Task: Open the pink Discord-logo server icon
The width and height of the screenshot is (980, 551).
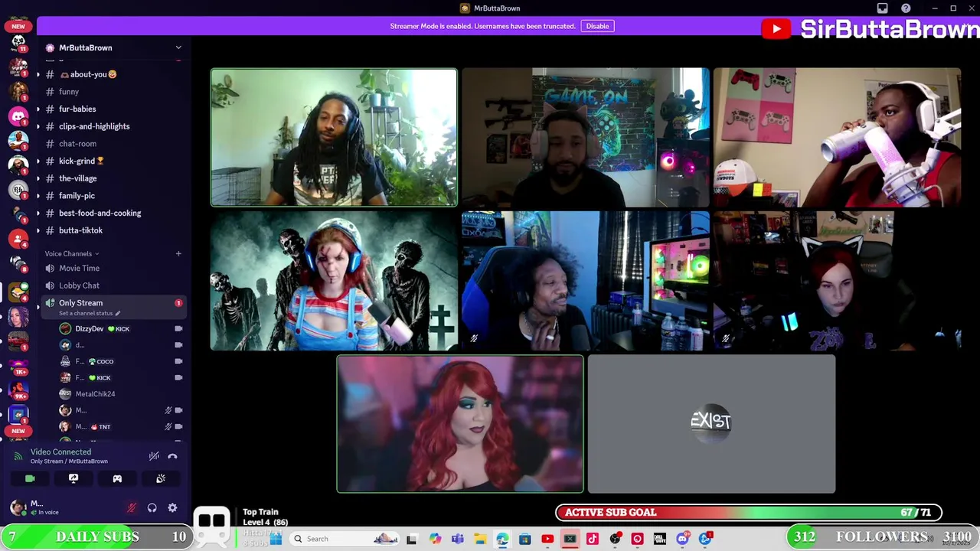Action: (x=18, y=116)
